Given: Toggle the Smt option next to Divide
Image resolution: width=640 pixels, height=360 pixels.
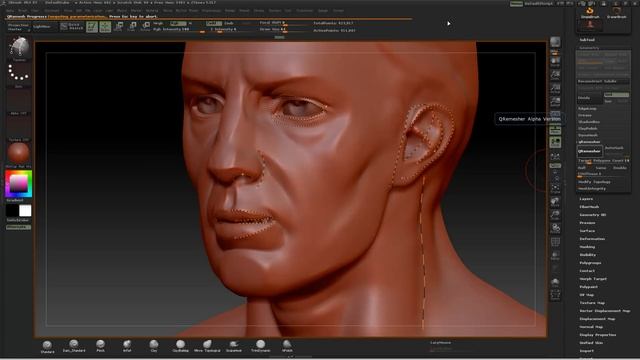Looking at the screenshot, I should click(616, 95).
